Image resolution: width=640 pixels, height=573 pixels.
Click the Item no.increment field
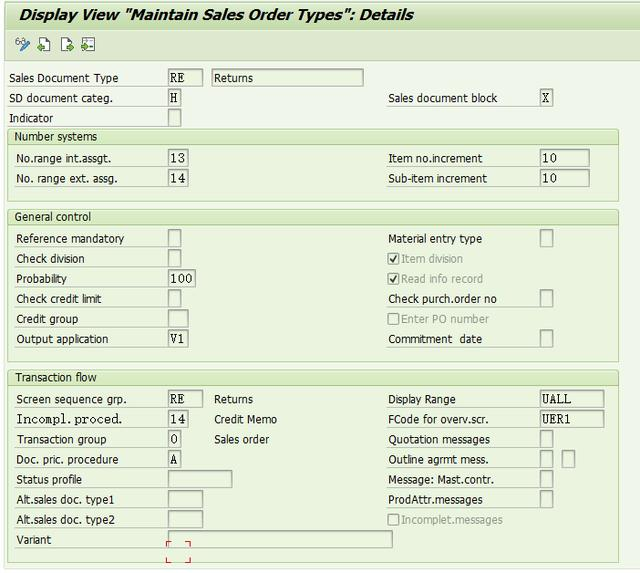tap(564, 158)
